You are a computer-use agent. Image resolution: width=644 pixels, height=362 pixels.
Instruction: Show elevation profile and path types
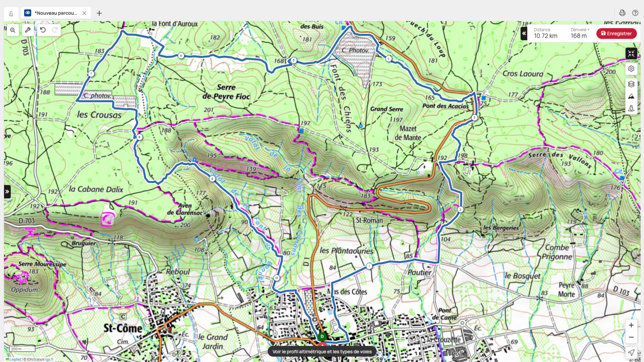pos(322,352)
